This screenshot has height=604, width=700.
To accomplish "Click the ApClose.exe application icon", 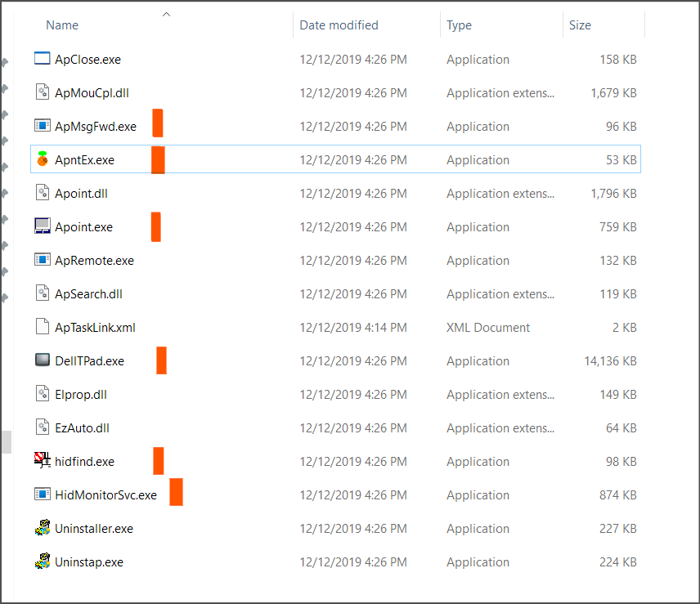I will 42,59.
